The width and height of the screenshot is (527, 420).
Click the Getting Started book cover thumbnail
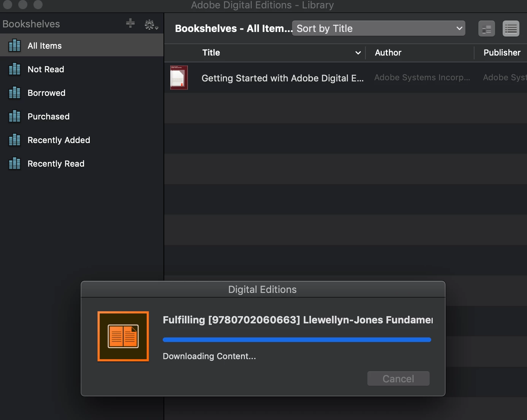[x=179, y=78]
